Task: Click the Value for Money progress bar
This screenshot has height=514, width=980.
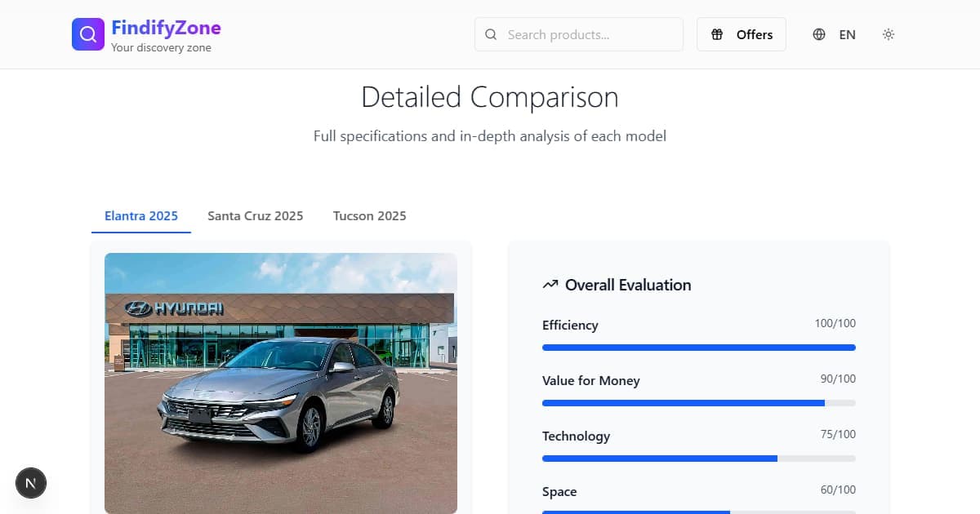Action: click(699, 403)
